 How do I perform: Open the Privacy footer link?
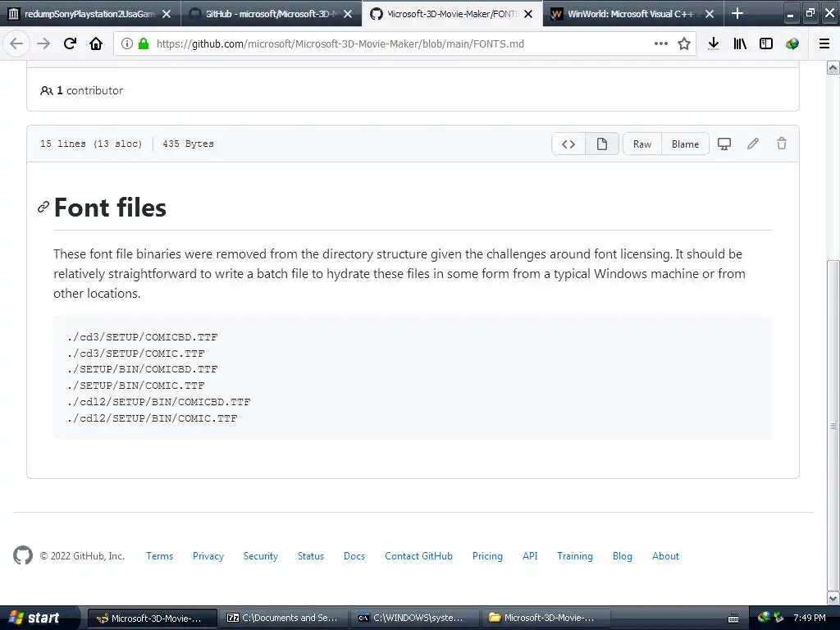pyautogui.click(x=208, y=556)
